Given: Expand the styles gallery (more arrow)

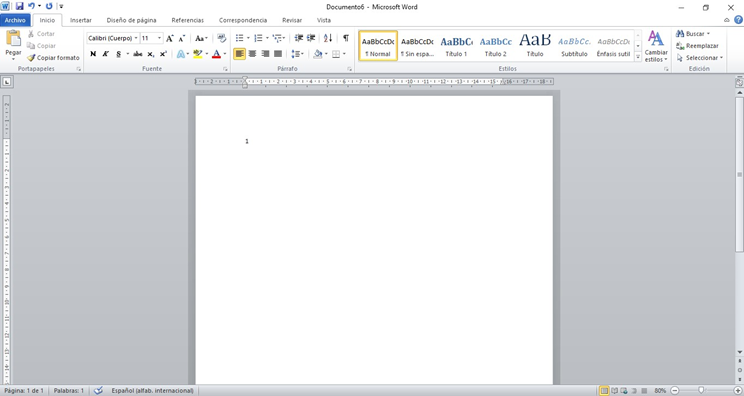Looking at the screenshot, I should tap(638, 57).
